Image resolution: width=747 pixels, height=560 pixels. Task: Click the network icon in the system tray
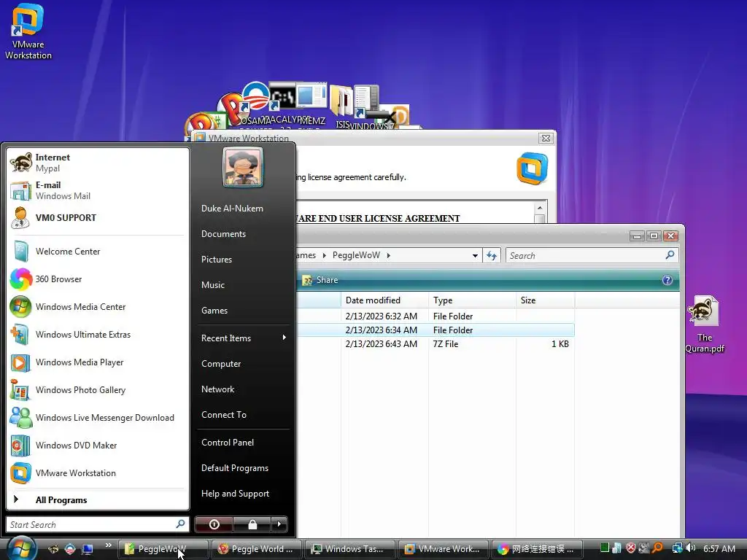(677, 548)
